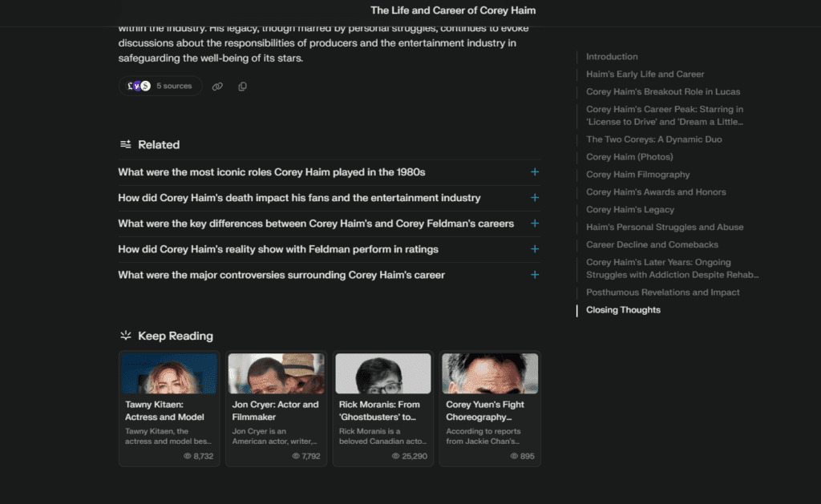Click plus icon for major controversies question
Screen dimensions: 821x504
535,275
